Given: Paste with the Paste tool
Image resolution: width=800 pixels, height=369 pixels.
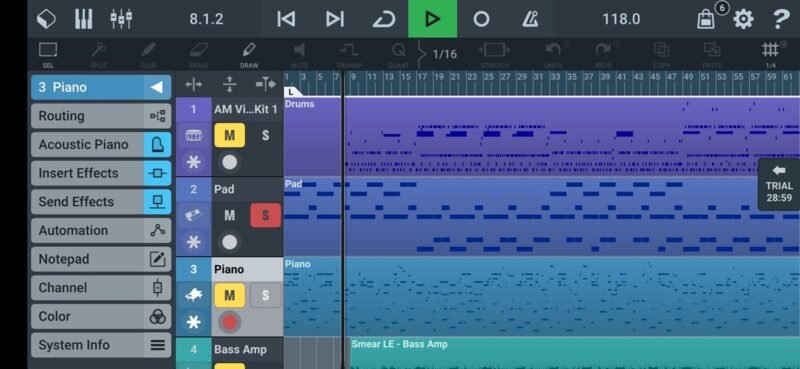Looking at the screenshot, I should click(712, 55).
